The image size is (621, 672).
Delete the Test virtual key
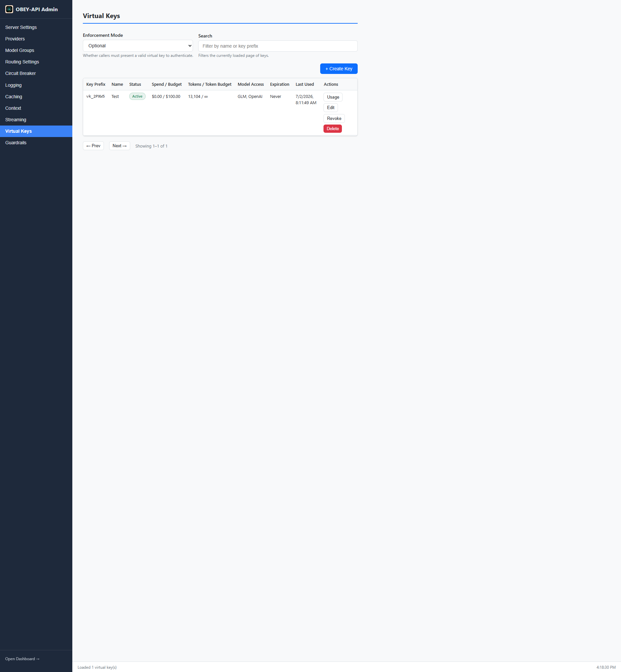pyautogui.click(x=333, y=128)
